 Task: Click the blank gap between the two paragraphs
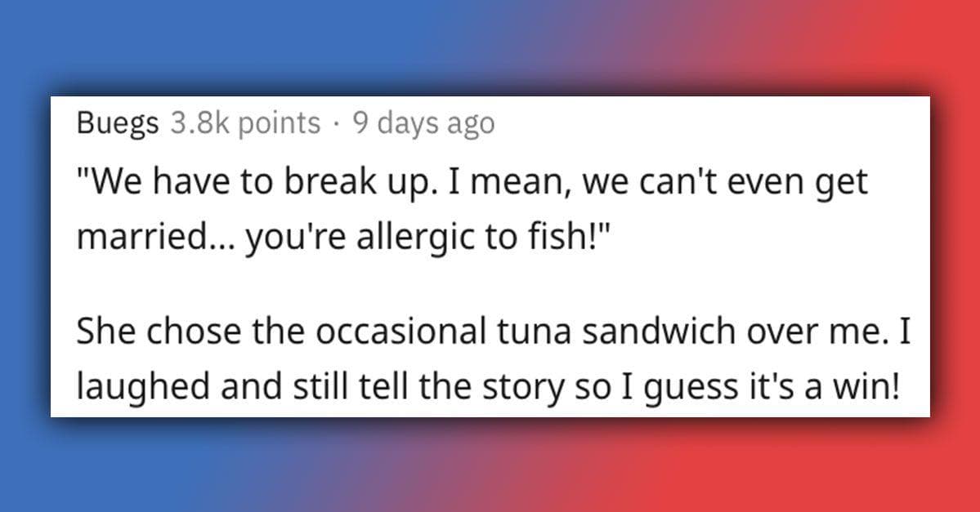coord(490,287)
